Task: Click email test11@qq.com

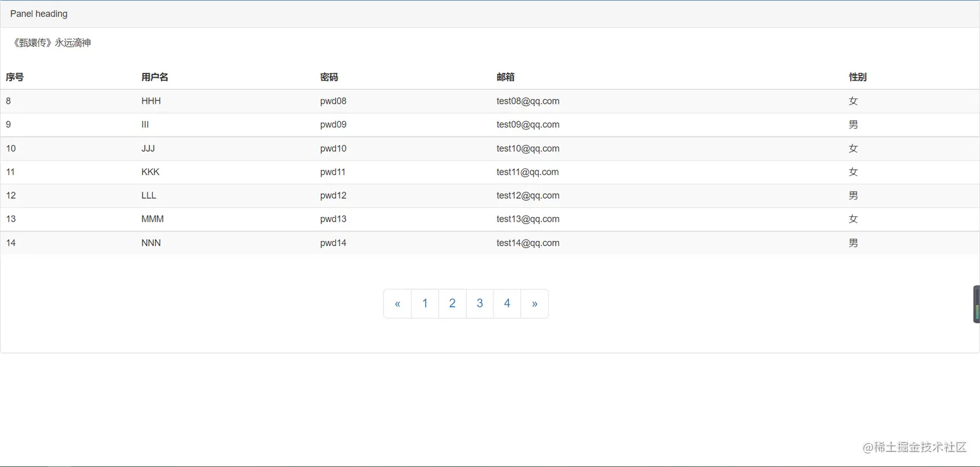Action: pos(528,172)
